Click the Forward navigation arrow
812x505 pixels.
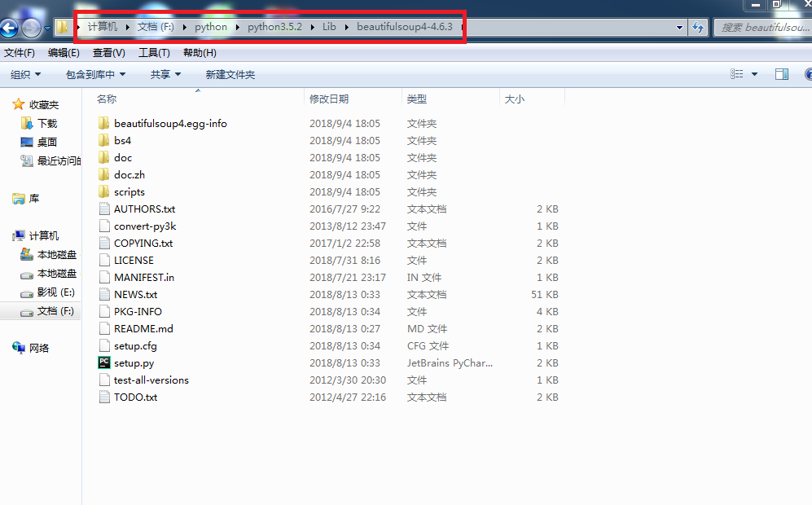(31, 28)
